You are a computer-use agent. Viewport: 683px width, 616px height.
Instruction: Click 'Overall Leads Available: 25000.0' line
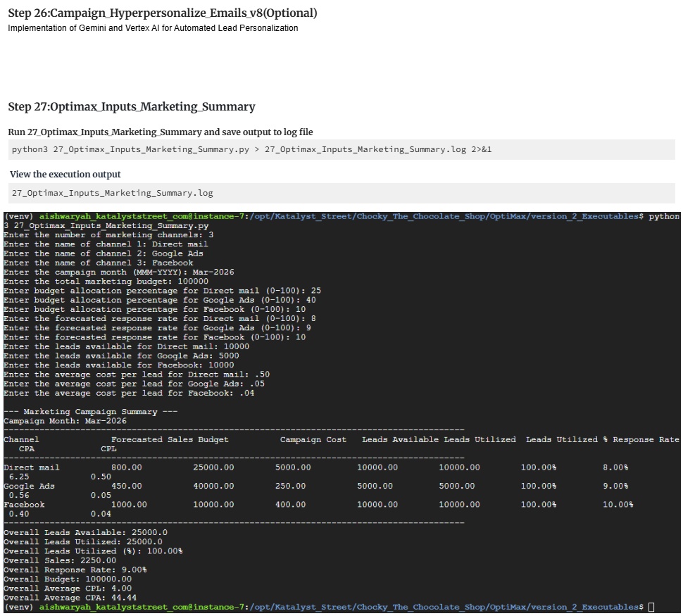click(x=85, y=532)
